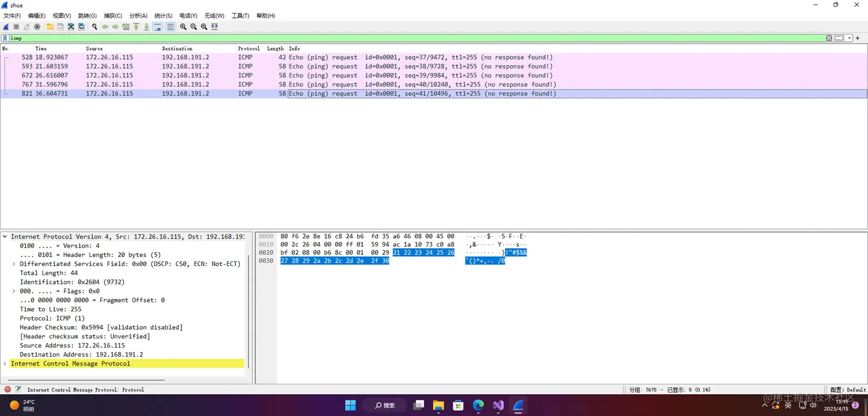Open the 视图(V) menu

[61, 16]
